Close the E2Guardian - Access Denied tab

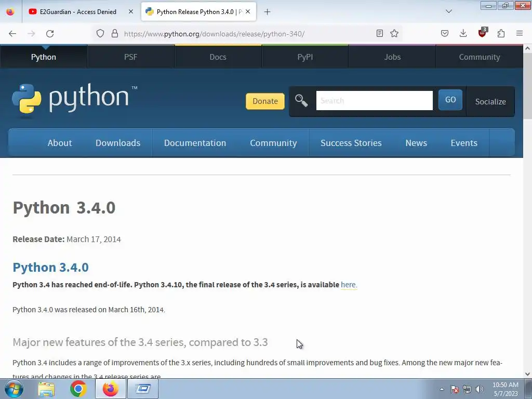pos(130,11)
